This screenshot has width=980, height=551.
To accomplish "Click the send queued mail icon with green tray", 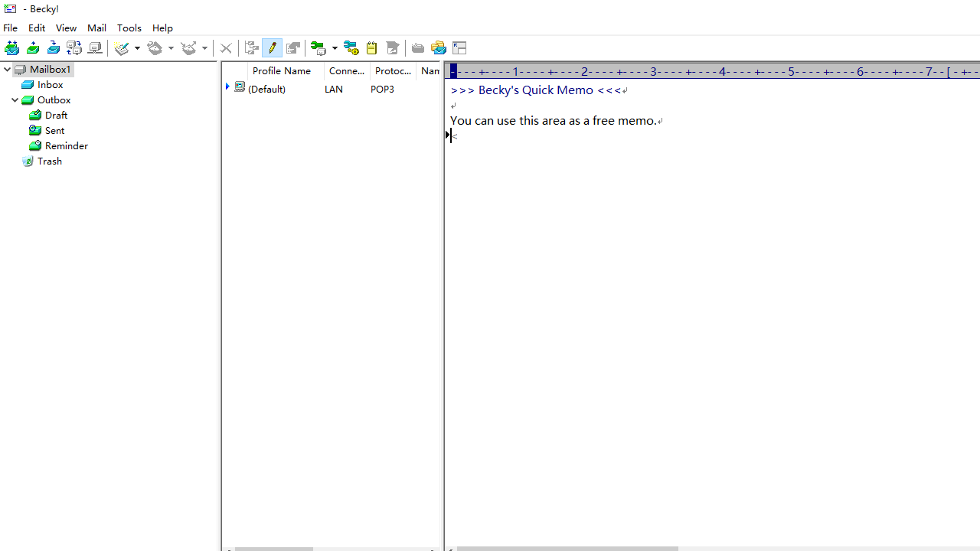I will pos(33,48).
